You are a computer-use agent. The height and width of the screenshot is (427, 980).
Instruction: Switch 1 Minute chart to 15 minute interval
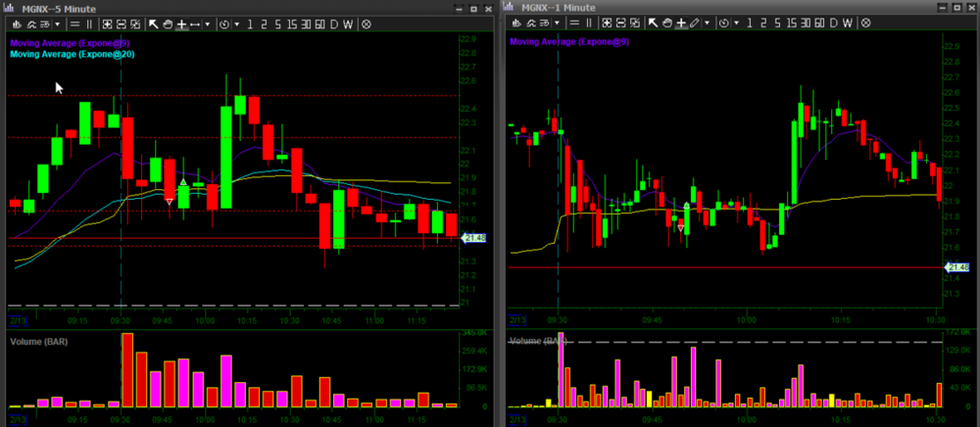pos(792,24)
